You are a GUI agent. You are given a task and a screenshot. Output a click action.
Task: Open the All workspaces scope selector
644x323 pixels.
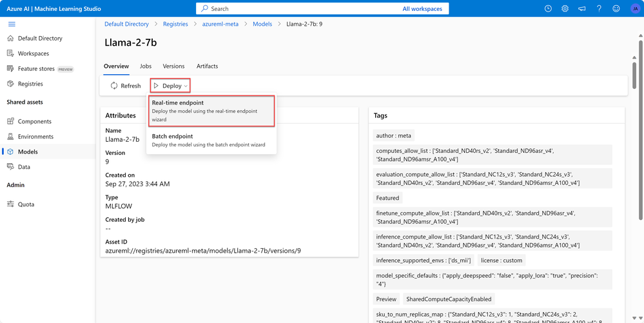(x=423, y=8)
